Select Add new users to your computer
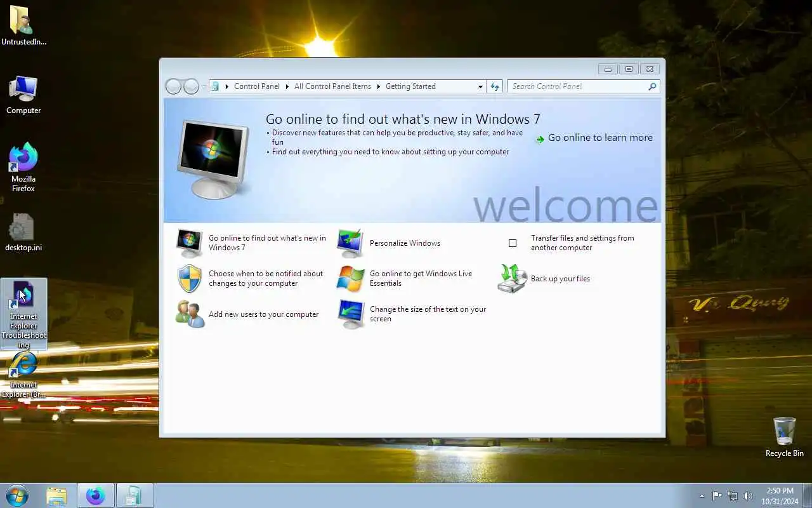812x508 pixels. pos(264,314)
